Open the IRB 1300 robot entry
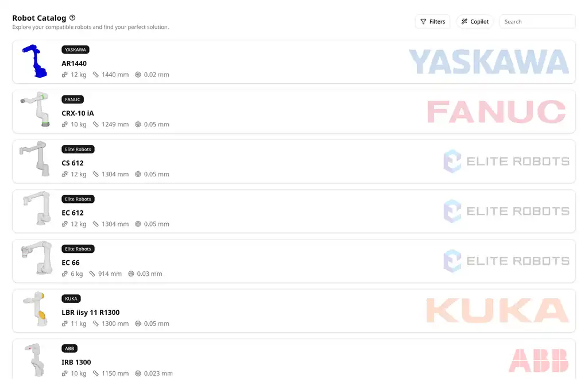Image resolution: width=588 pixels, height=385 pixels. click(76, 363)
